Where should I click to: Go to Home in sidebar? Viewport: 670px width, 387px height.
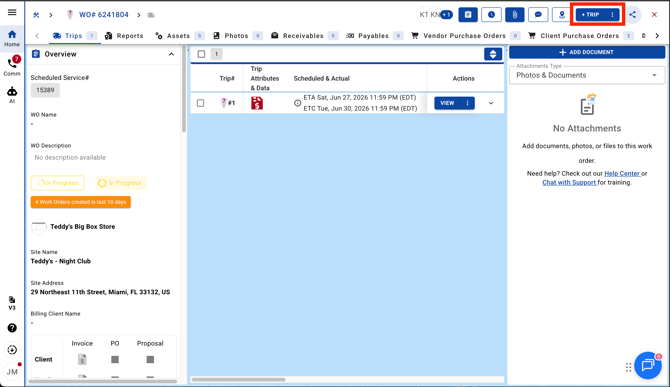[12, 38]
